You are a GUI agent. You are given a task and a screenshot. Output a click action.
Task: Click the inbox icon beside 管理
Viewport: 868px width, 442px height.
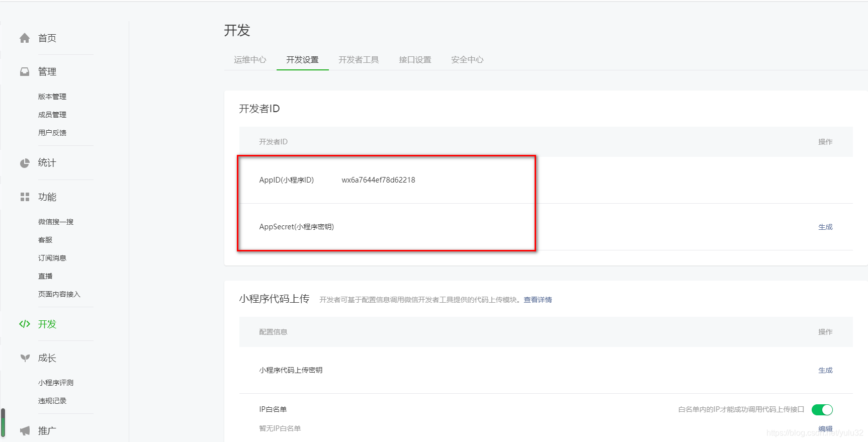point(25,72)
